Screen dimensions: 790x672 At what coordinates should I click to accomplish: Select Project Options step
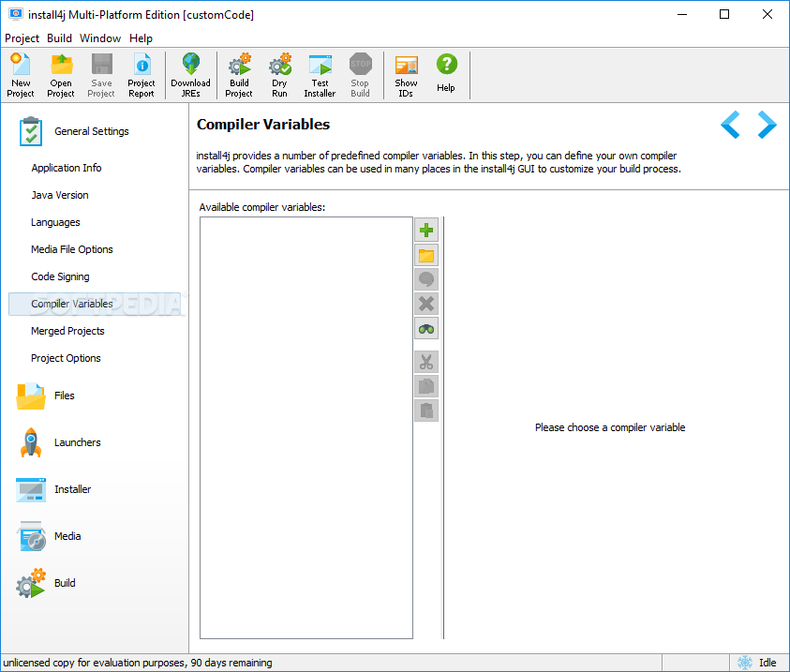pyautogui.click(x=66, y=358)
